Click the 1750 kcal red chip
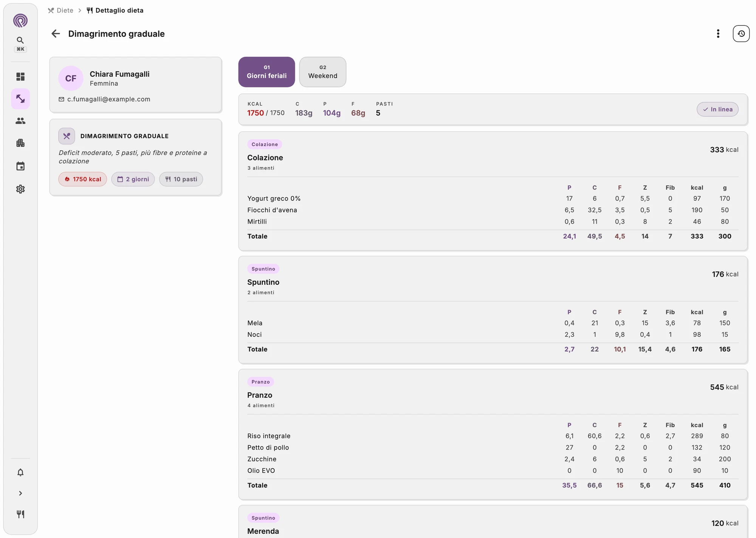The height and width of the screenshot is (538, 756). 83,179
